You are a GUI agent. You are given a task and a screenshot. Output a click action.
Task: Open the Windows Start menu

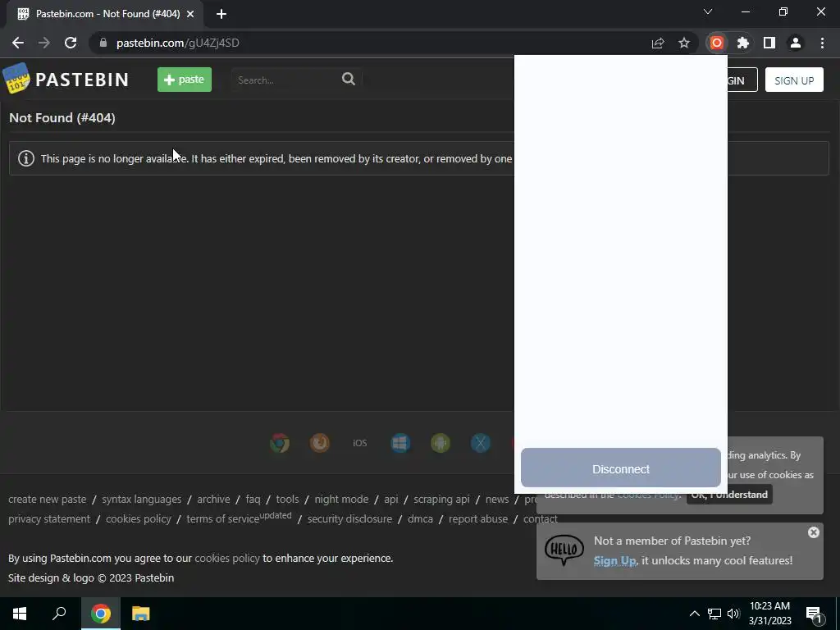[x=20, y=614]
